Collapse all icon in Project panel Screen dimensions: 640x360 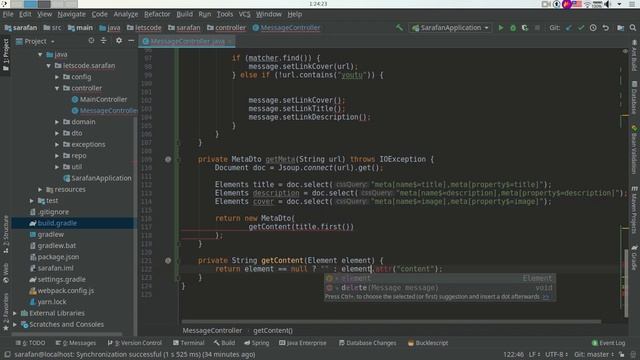coord(104,41)
